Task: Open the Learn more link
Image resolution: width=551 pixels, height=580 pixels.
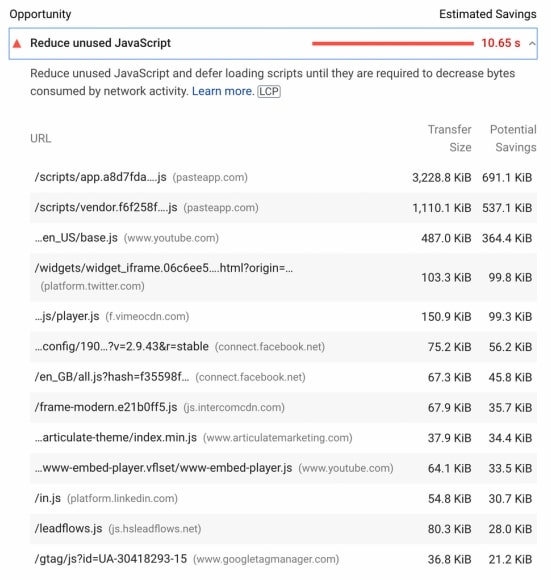Action: pos(223,91)
